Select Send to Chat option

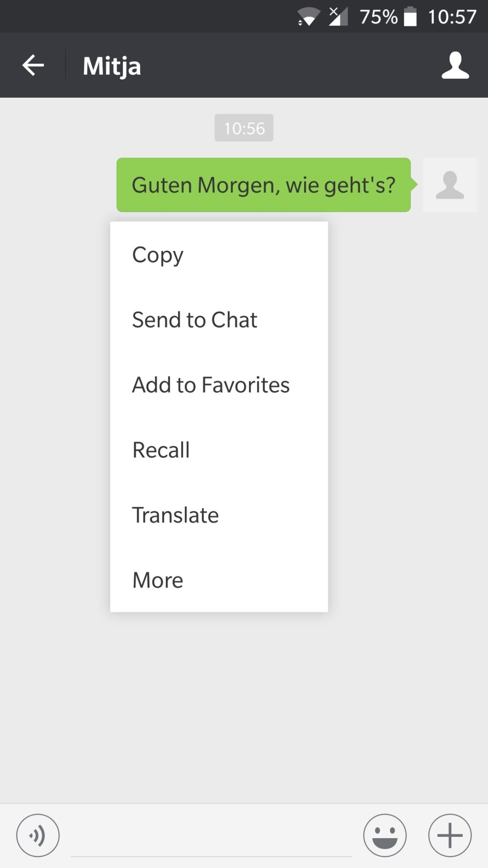194,320
